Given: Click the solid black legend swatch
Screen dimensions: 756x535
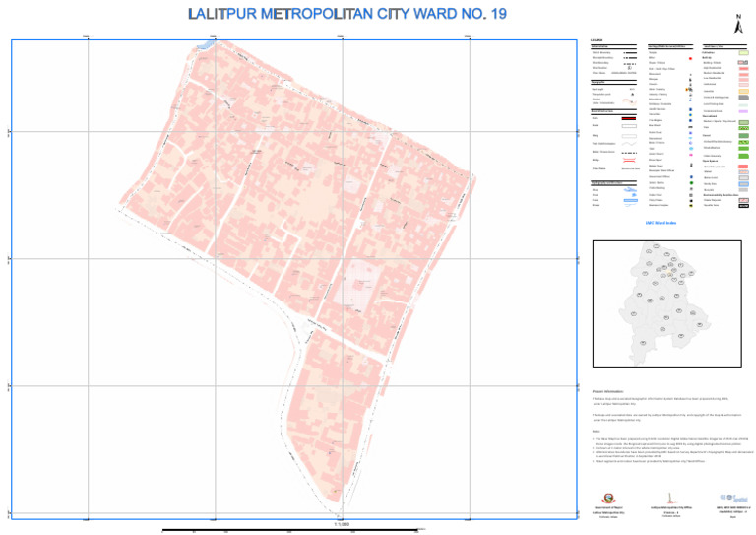Looking at the screenshot, I should [744, 206].
